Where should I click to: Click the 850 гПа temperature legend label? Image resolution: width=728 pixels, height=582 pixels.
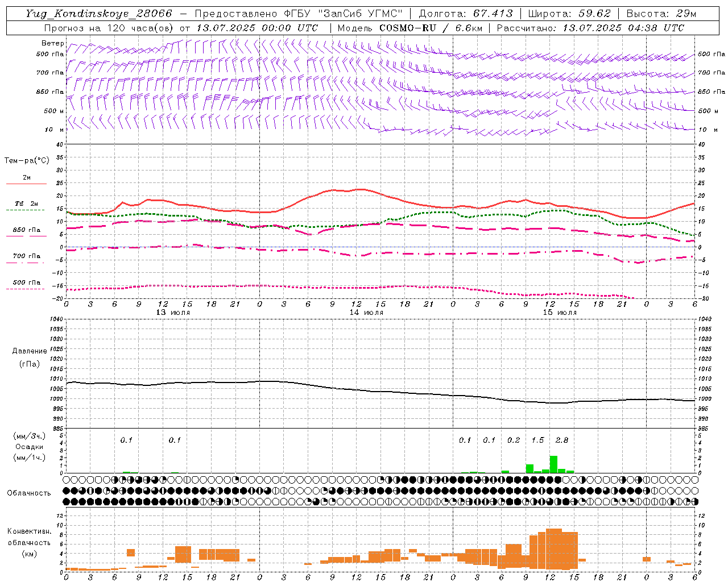(27, 230)
